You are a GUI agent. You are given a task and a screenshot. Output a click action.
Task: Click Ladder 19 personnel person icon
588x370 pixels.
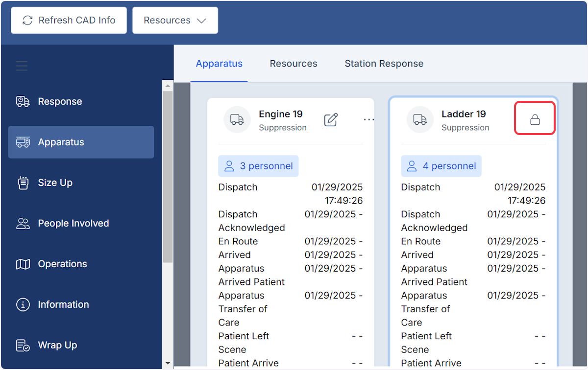click(x=412, y=166)
